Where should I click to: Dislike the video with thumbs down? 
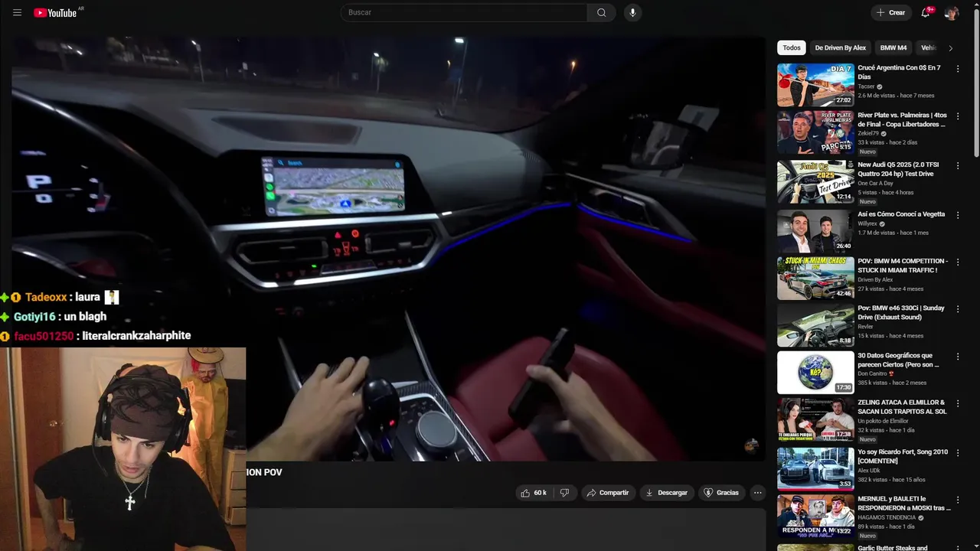click(x=564, y=493)
